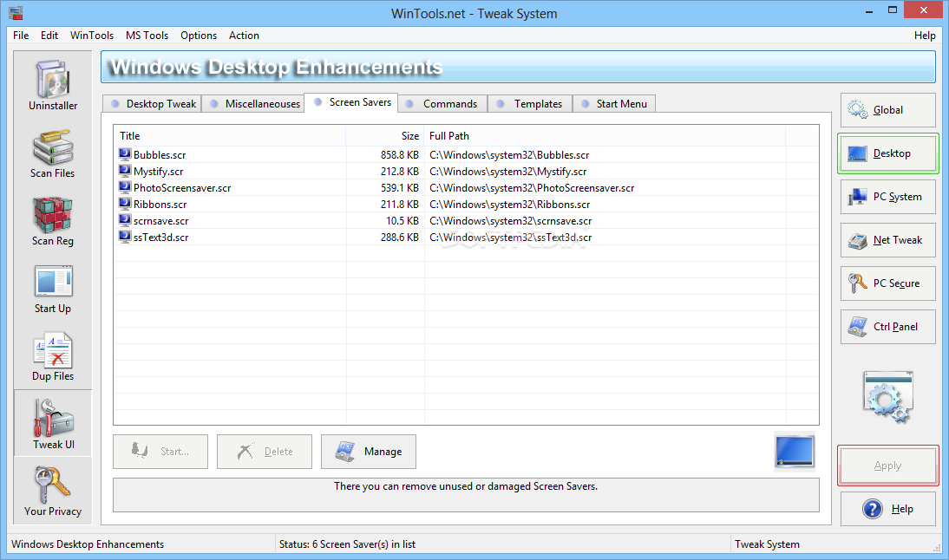Open the PC System section
This screenshot has width=949, height=560.
coord(888,197)
